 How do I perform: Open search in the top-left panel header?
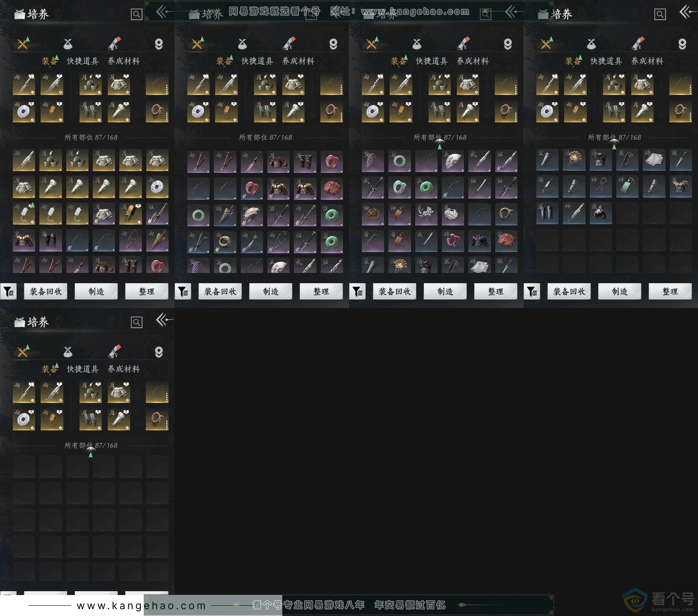pyautogui.click(x=136, y=15)
